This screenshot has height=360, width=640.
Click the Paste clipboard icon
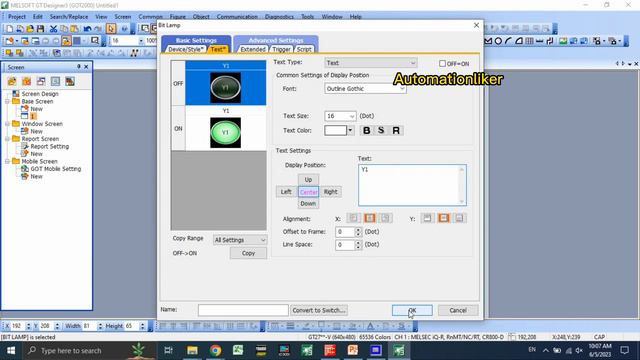(x=74, y=29)
